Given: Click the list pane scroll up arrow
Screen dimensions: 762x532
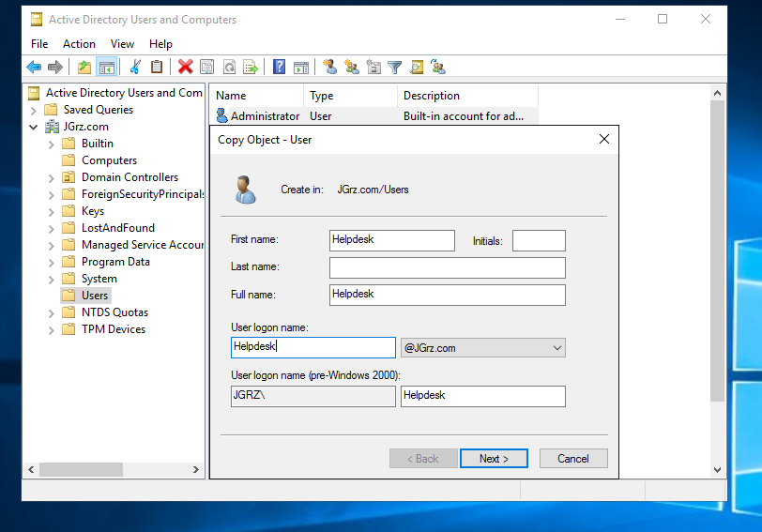Looking at the screenshot, I should (x=717, y=93).
